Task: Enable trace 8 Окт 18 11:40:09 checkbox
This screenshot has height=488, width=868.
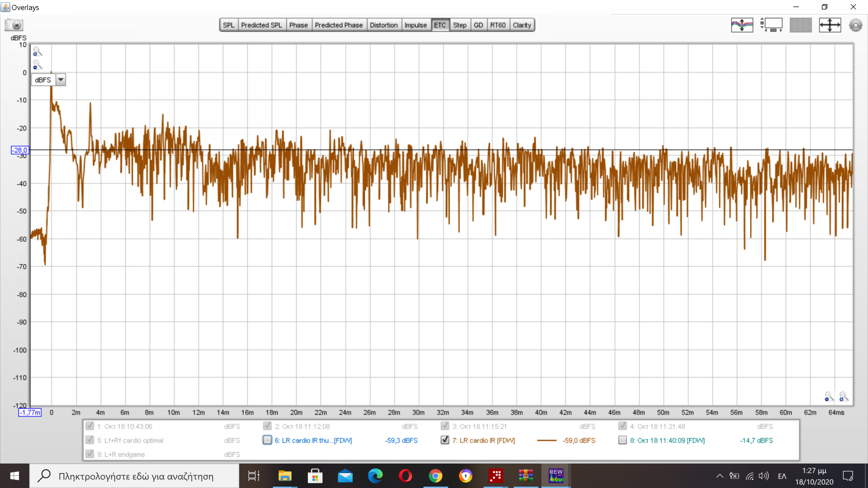Action: click(x=623, y=440)
